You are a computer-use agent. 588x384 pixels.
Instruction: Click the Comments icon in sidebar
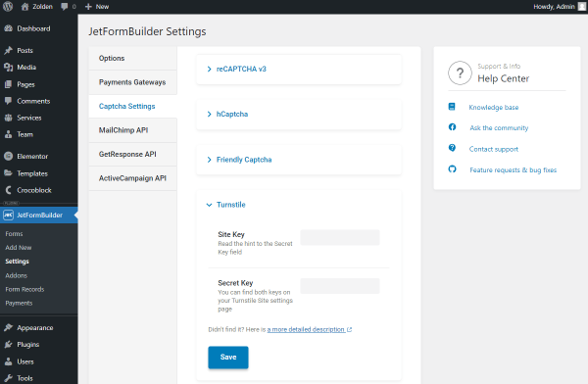click(8, 101)
